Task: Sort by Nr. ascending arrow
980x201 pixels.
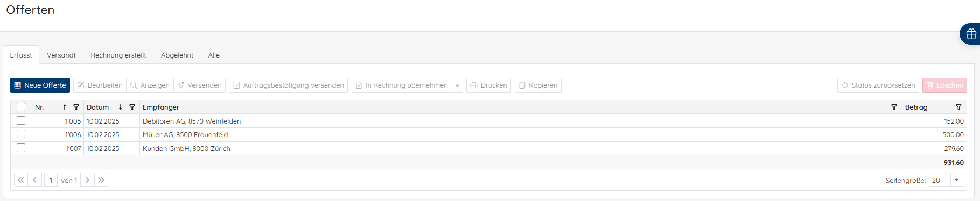Action: tap(65, 107)
